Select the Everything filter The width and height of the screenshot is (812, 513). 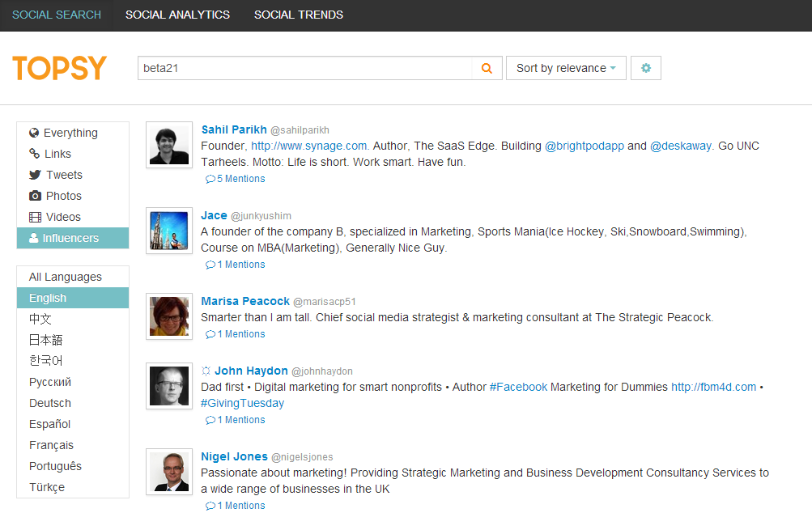click(x=70, y=133)
